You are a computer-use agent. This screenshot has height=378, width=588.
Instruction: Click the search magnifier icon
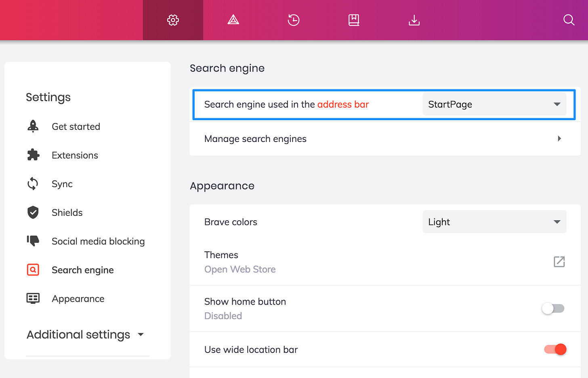tap(569, 20)
